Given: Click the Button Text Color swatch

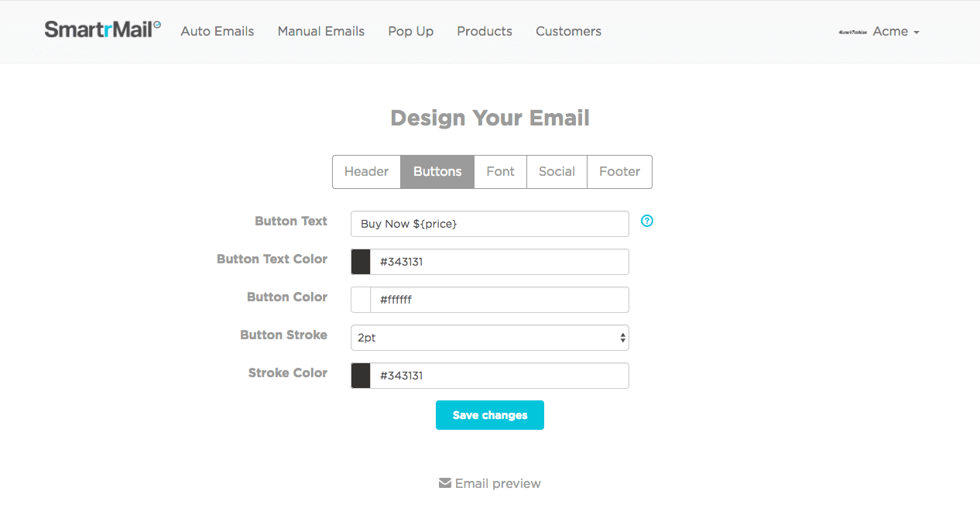Looking at the screenshot, I should pos(361,262).
